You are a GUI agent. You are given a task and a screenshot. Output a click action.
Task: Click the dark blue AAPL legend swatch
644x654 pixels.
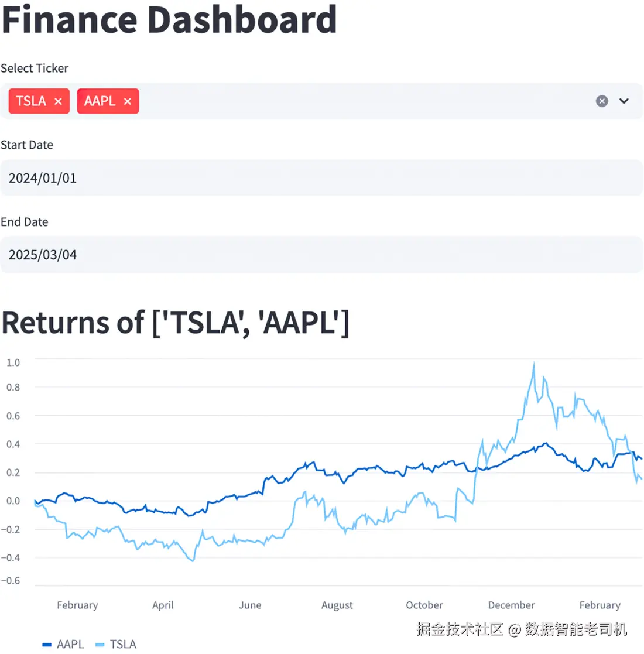pos(47,645)
